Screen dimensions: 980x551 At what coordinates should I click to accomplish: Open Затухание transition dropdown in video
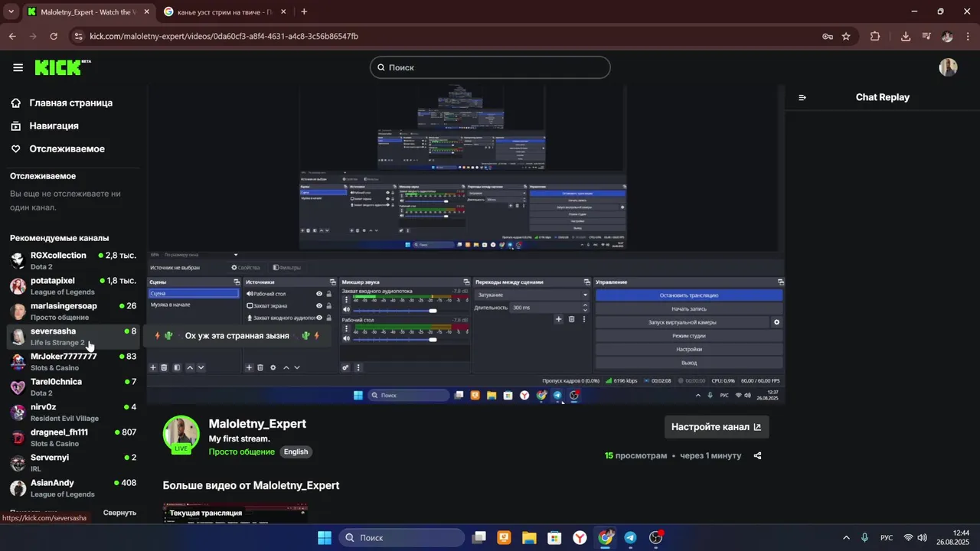532,295
